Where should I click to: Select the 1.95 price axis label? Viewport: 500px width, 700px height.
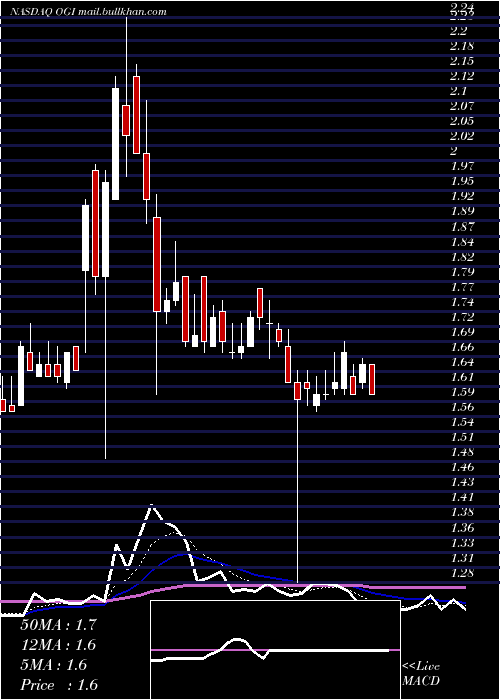462,181
